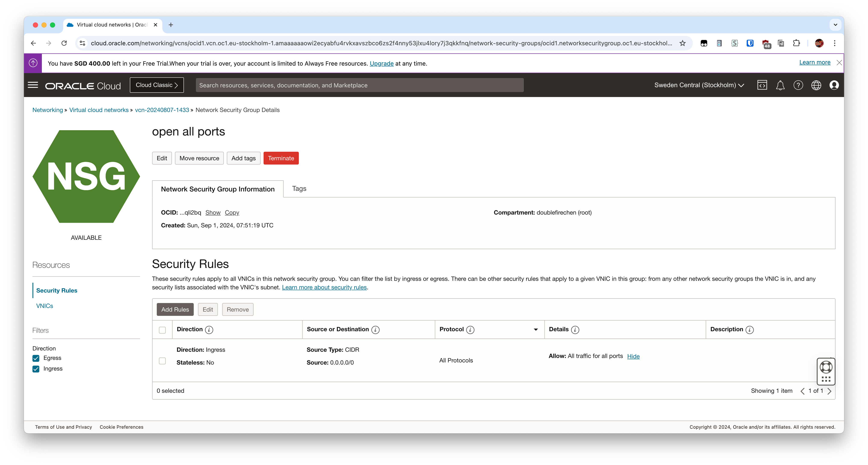
Task: Focus the search resources input field
Action: 359,85
